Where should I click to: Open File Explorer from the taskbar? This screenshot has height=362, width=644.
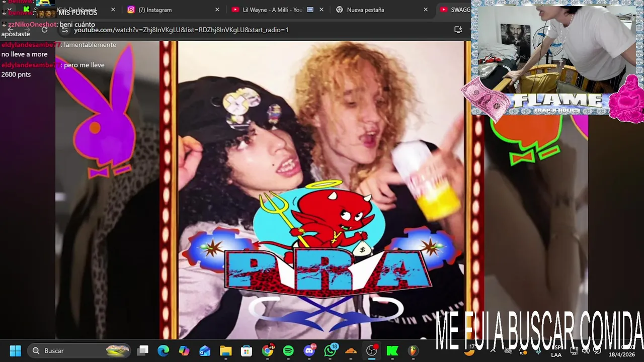coord(225,350)
